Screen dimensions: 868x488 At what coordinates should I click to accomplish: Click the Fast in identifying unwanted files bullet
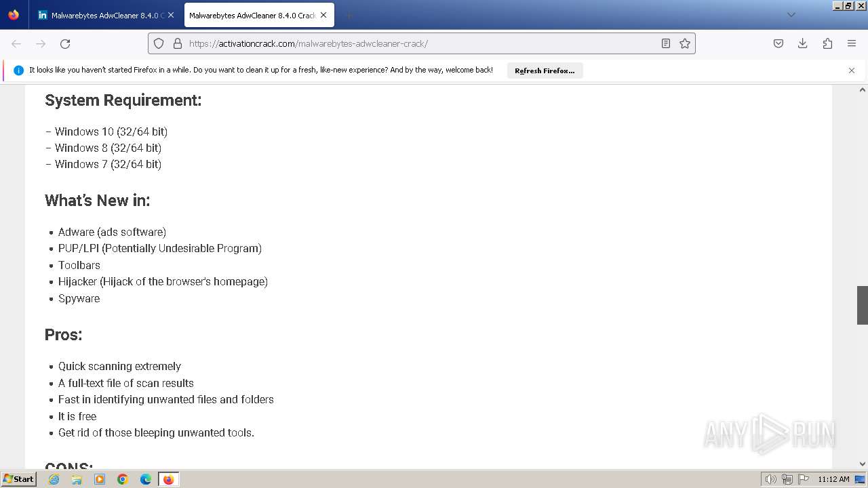[x=166, y=399]
